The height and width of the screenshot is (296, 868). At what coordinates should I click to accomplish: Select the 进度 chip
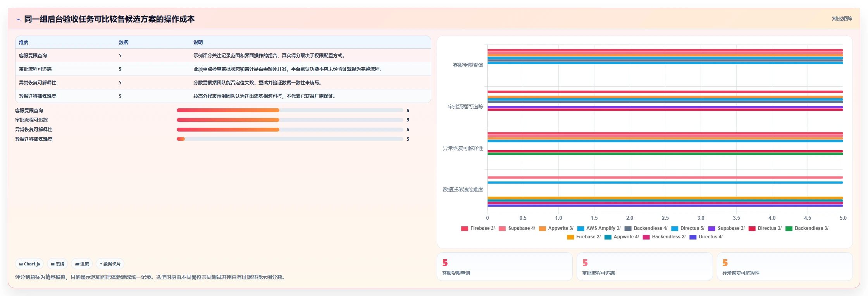[x=82, y=264]
